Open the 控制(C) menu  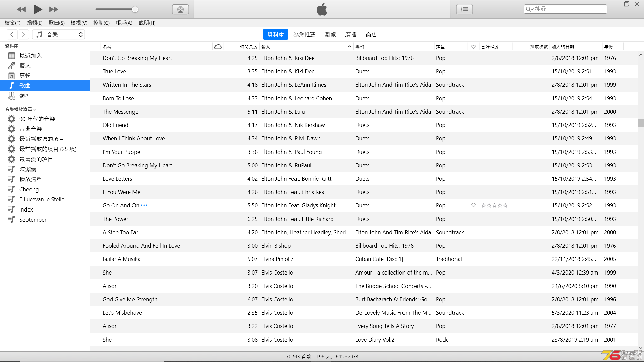(x=101, y=23)
